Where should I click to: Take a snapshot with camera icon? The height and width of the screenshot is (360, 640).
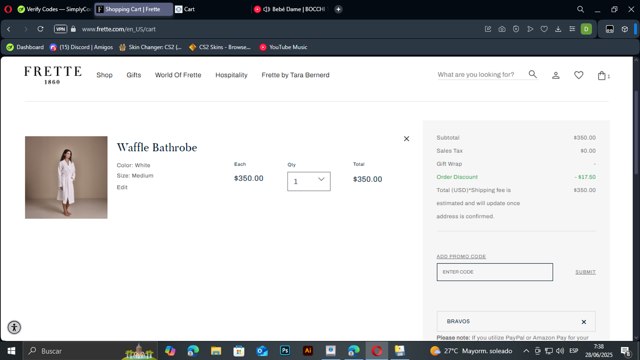[502, 29]
